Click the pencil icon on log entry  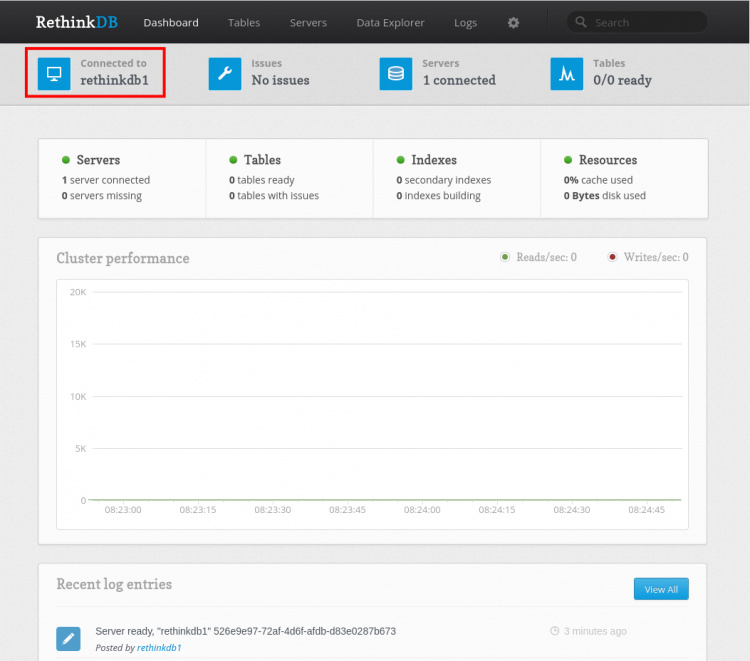68,638
